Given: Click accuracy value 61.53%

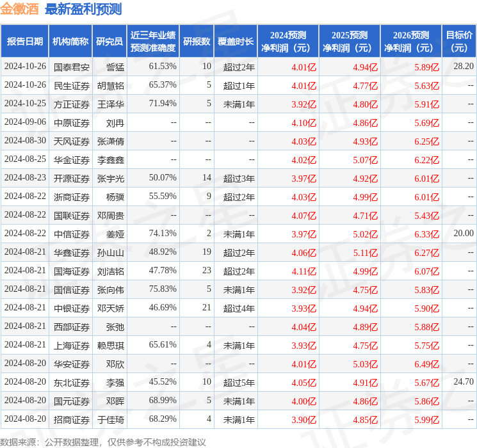Looking at the screenshot, I should click(163, 67).
